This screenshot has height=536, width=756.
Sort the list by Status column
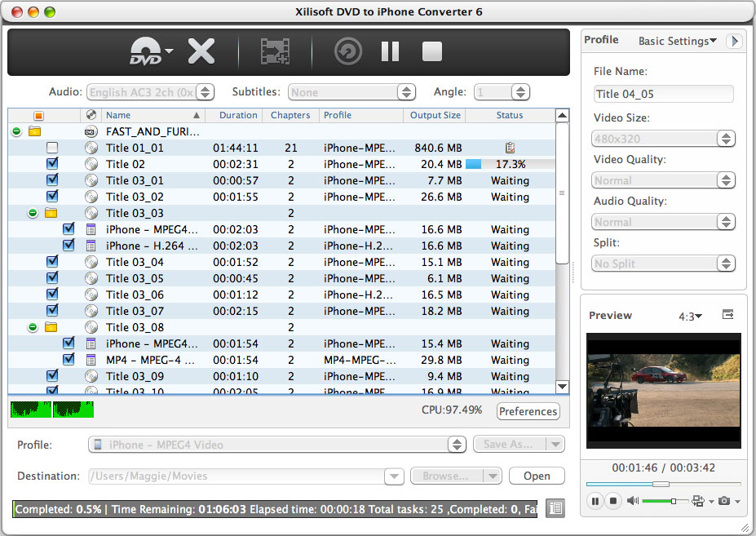point(510,115)
